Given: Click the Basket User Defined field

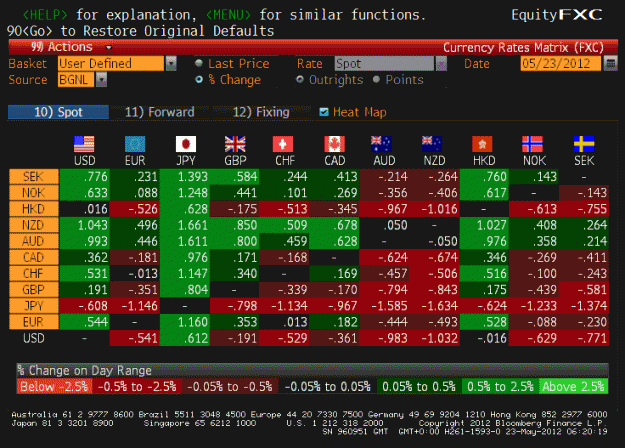Looking at the screenshot, I should click(111, 63).
